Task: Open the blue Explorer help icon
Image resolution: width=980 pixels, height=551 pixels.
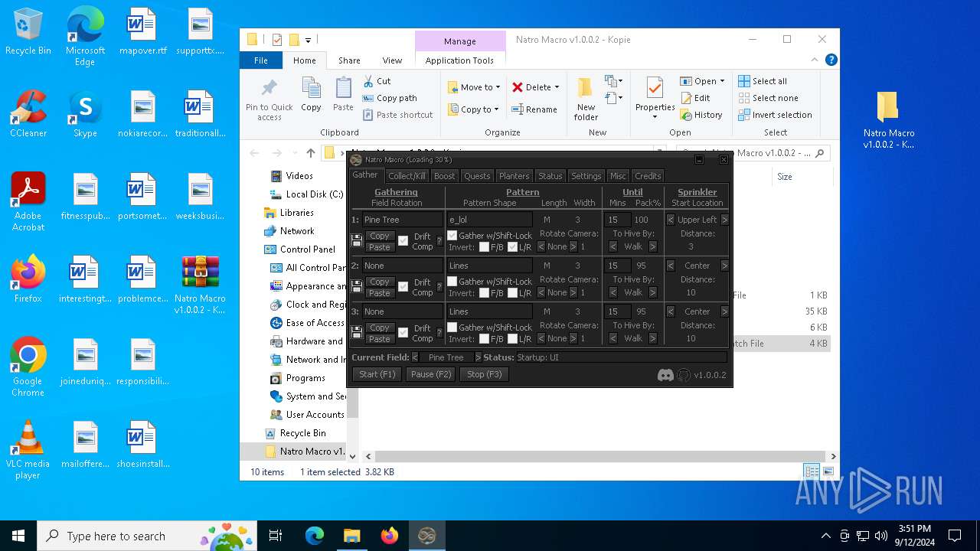Action: click(831, 60)
